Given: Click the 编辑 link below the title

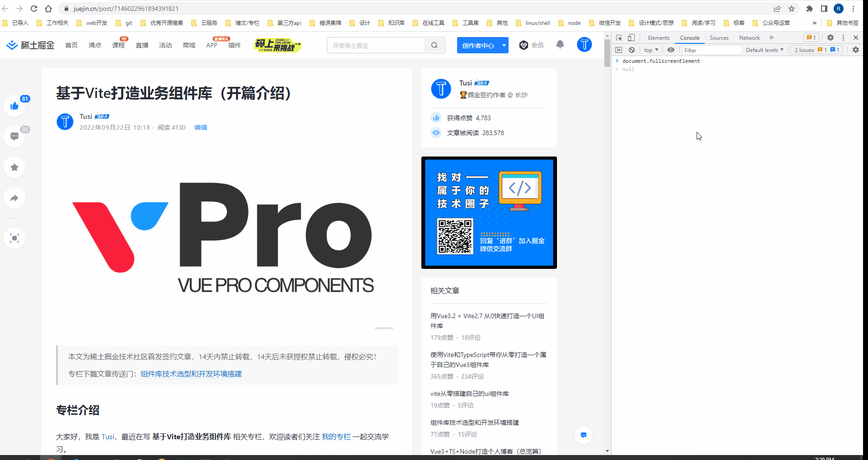Looking at the screenshot, I should coord(201,127).
